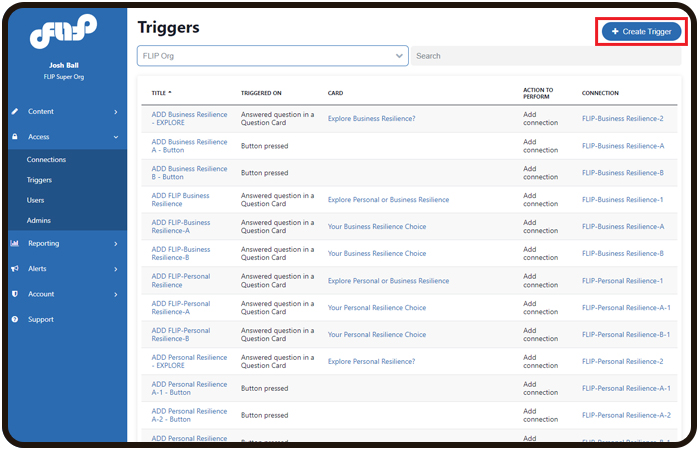Open trigger ADD FLIP-Personal Resilience-B

point(181,334)
